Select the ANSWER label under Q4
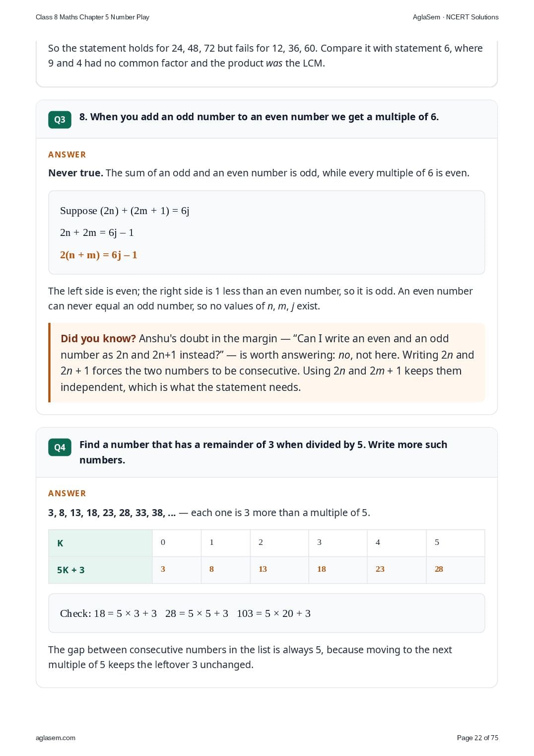This screenshot has width=534, height=756. pos(67,493)
